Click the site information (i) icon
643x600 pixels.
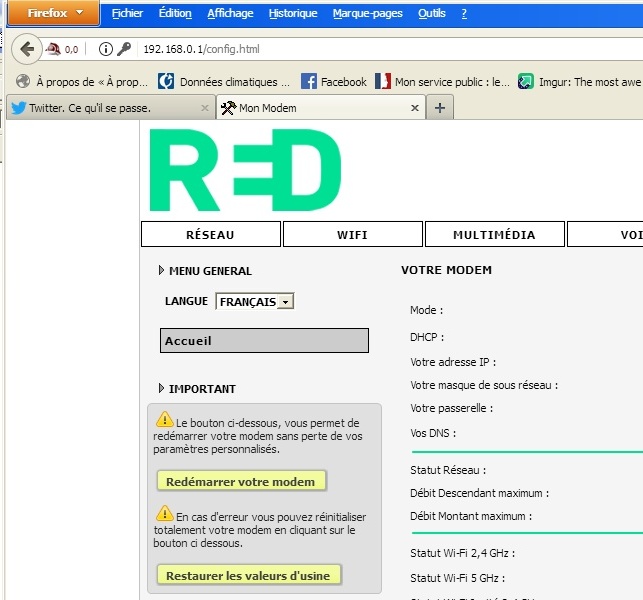[105, 49]
